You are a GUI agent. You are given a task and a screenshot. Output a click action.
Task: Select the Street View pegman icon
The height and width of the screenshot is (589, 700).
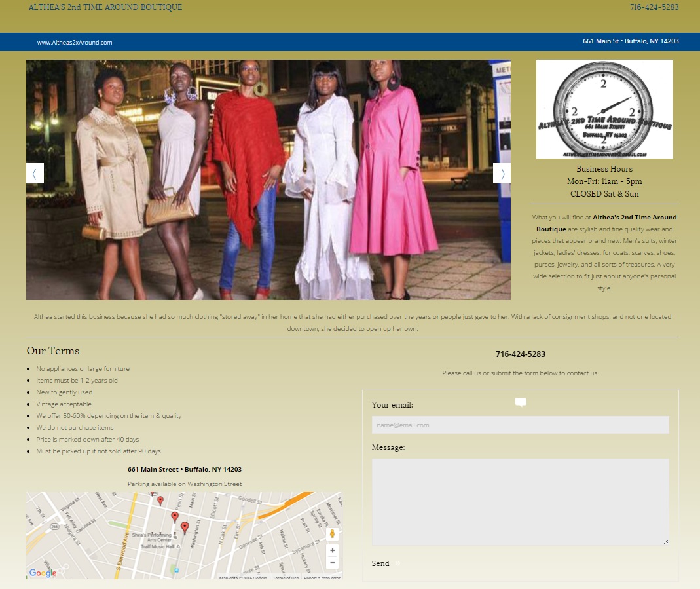(x=332, y=533)
